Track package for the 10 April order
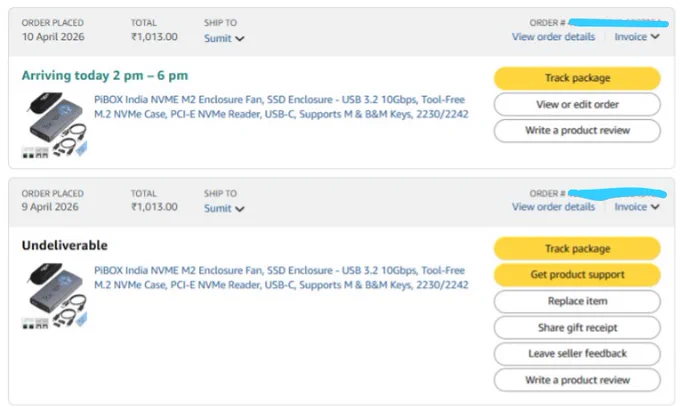 pos(577,78)
